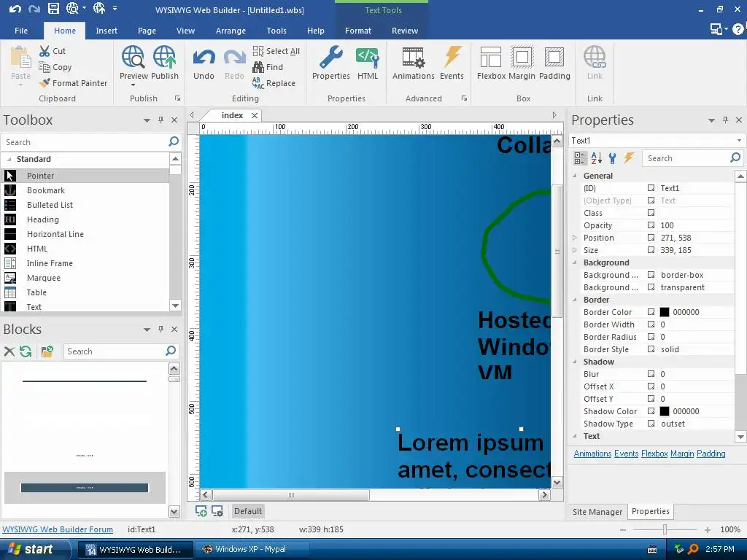Open the File menu

[x=21, y=31]
